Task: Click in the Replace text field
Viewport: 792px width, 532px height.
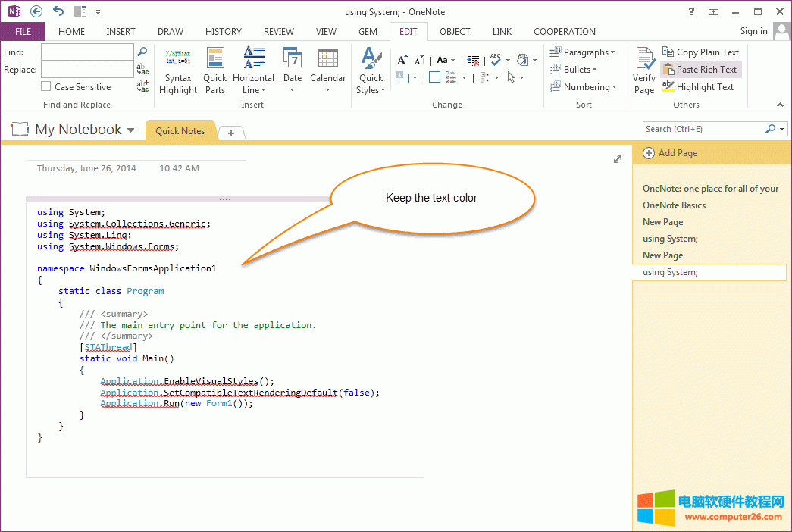Action: [x=87, y=70]
